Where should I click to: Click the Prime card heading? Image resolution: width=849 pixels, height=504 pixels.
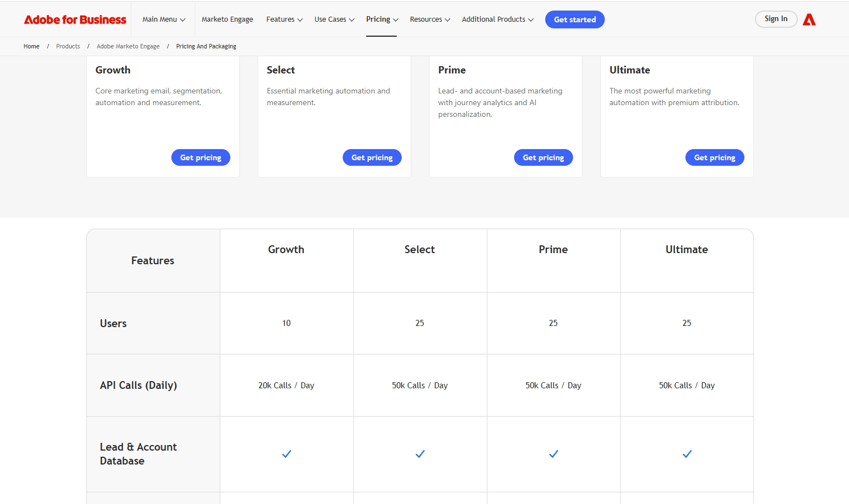tap(452, 70)
